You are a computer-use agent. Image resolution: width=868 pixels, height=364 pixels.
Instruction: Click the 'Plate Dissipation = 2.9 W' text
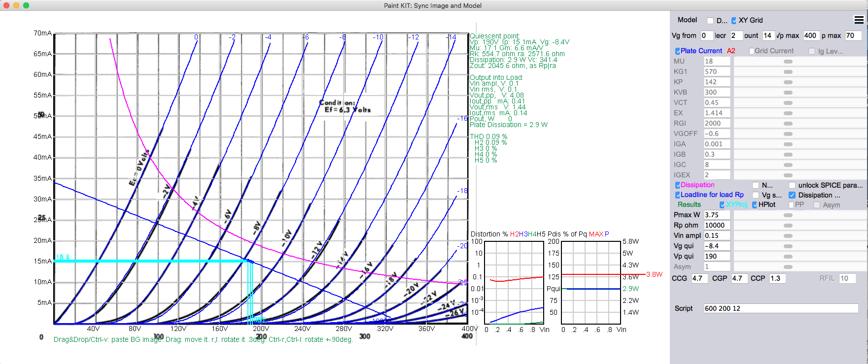pyautogui.click(x=509, y=125)
